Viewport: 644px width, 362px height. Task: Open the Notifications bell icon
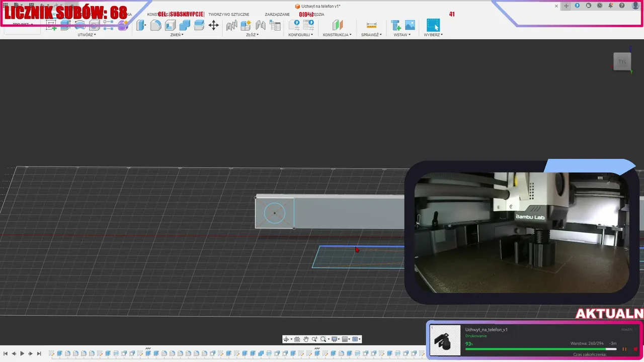coord(611,6)
